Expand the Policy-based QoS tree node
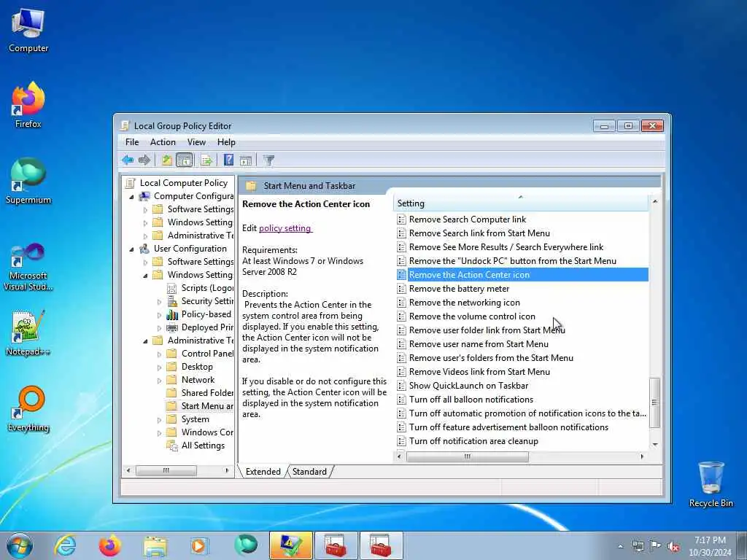This screenshot has width=747, height=560. [x=160, y=315]
